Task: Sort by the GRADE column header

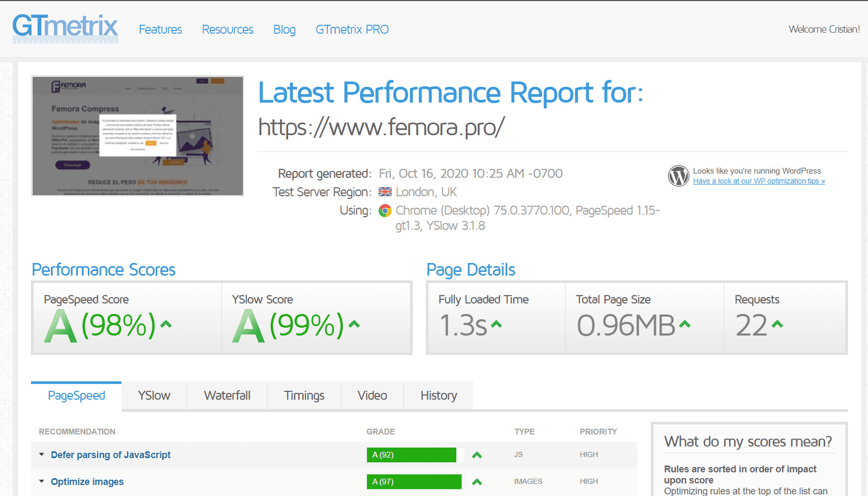Action: click(x=380, y=431)
